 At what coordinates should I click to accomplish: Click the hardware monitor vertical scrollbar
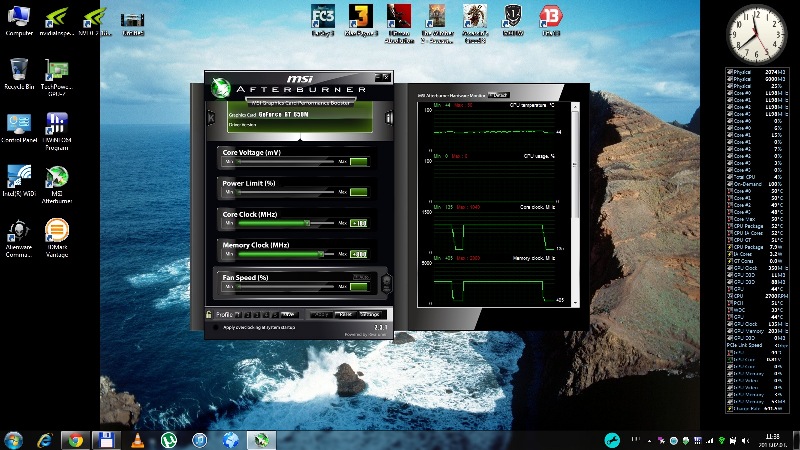point(575,163)
